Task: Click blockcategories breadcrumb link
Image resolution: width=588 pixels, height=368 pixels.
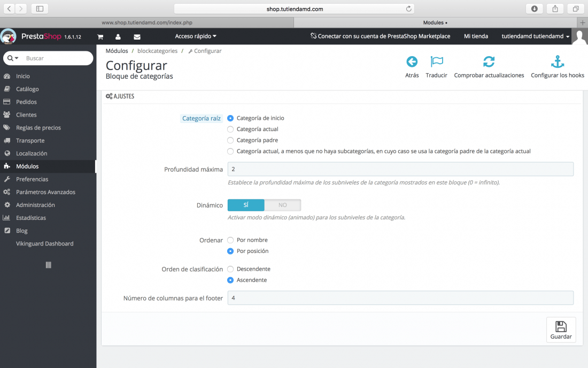Action: click(158, 51)
